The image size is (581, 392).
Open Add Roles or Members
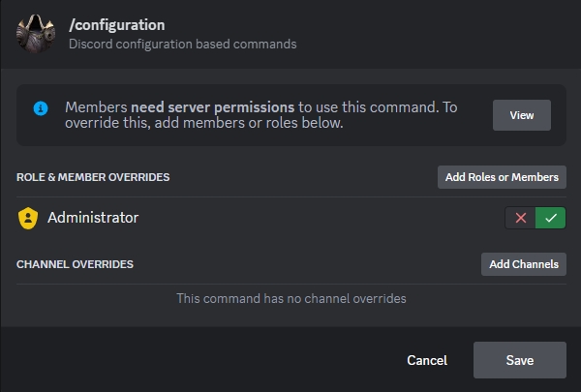502,177
